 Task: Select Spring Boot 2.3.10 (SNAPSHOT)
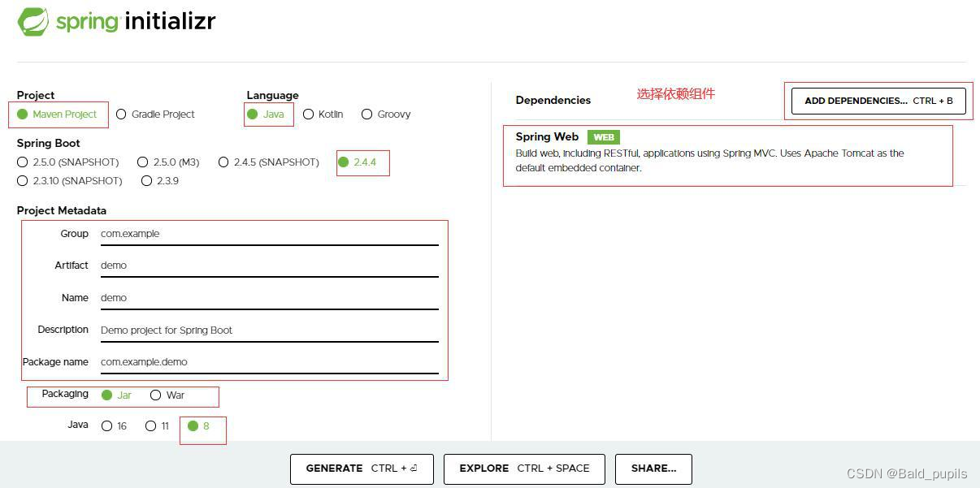click(69, 181)
